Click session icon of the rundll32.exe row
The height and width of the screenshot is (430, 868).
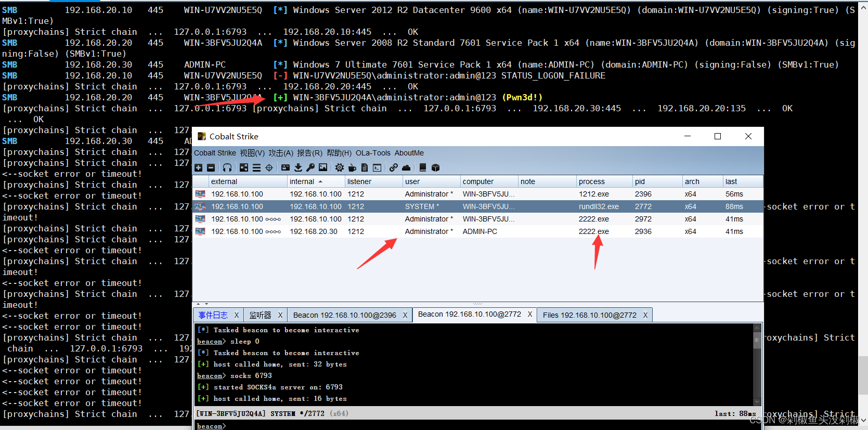point(200,206)
